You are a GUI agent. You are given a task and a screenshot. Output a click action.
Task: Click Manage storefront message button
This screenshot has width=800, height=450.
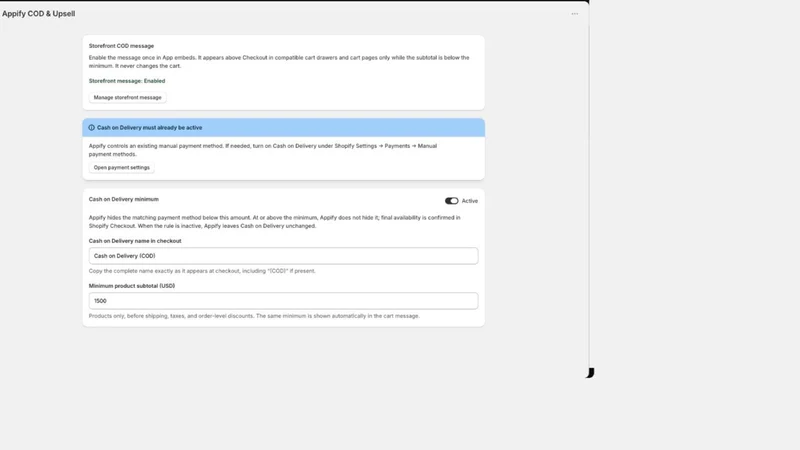pyautogui.click(x=128, y=97)
